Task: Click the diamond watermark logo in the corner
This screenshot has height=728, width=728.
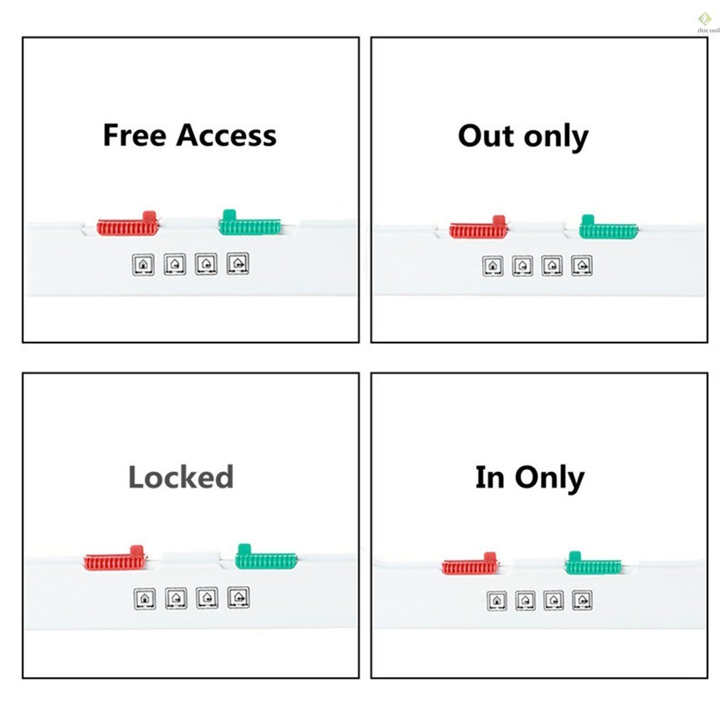Action: [705, 19]
